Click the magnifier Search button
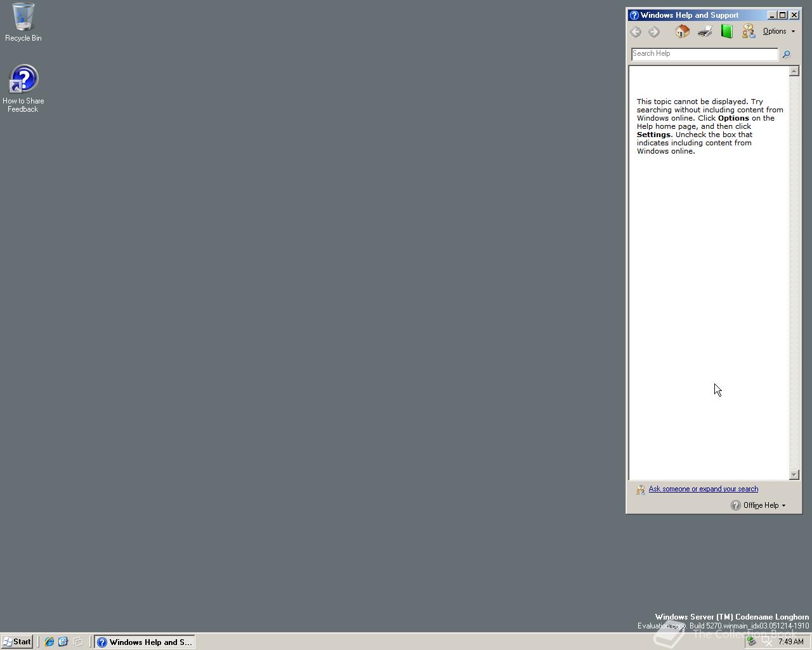The height and width of the screenshot is (650, 812). (787, 55)
